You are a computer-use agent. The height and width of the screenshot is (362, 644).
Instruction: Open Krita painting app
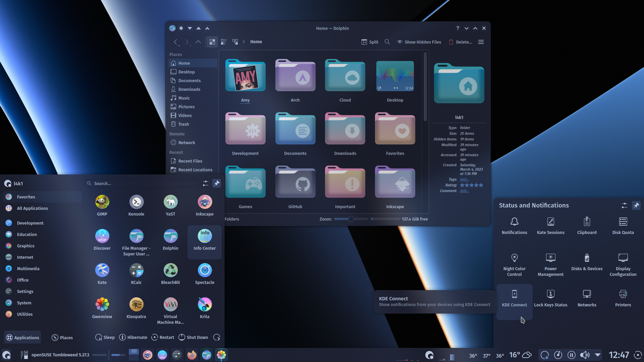coord(205,308)
